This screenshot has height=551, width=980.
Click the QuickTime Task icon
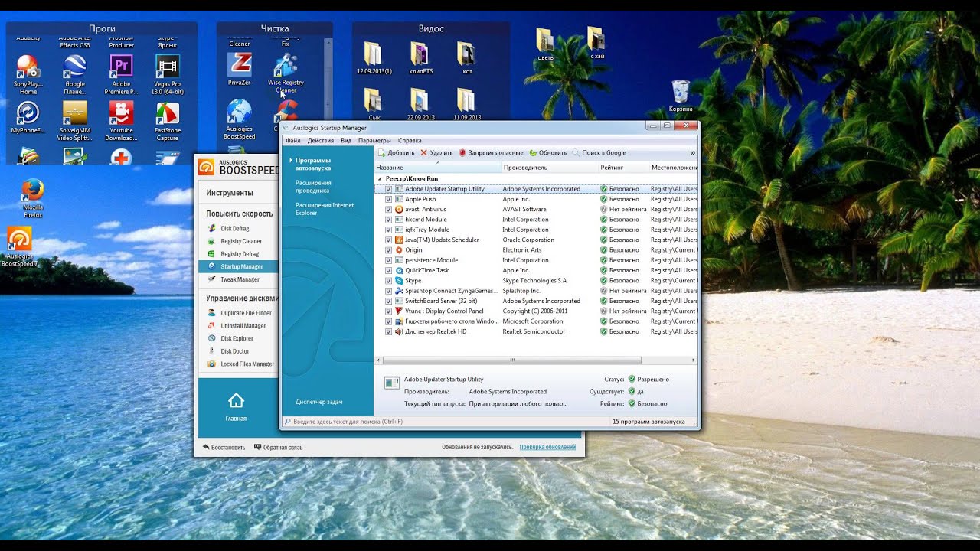coord(399,270)
